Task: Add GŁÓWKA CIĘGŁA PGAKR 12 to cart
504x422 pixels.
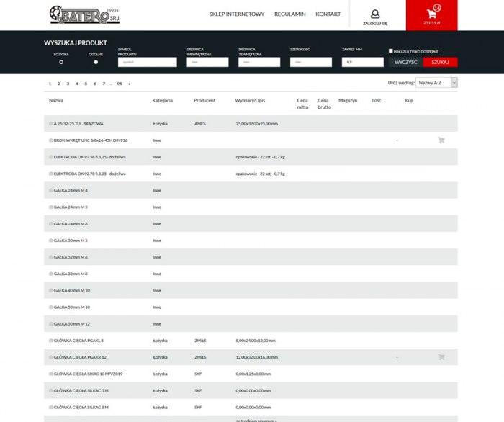Action: point(441,357)
